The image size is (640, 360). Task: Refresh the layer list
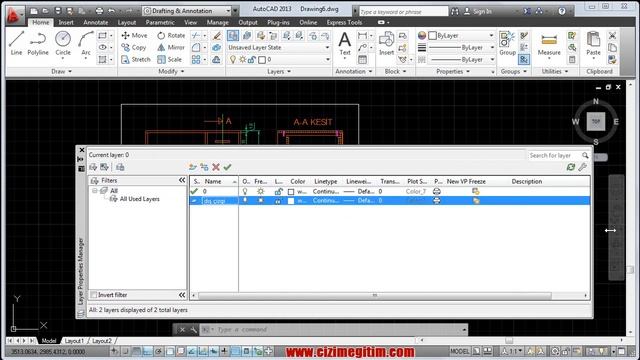pyautogui.click(x=571, y=167)
